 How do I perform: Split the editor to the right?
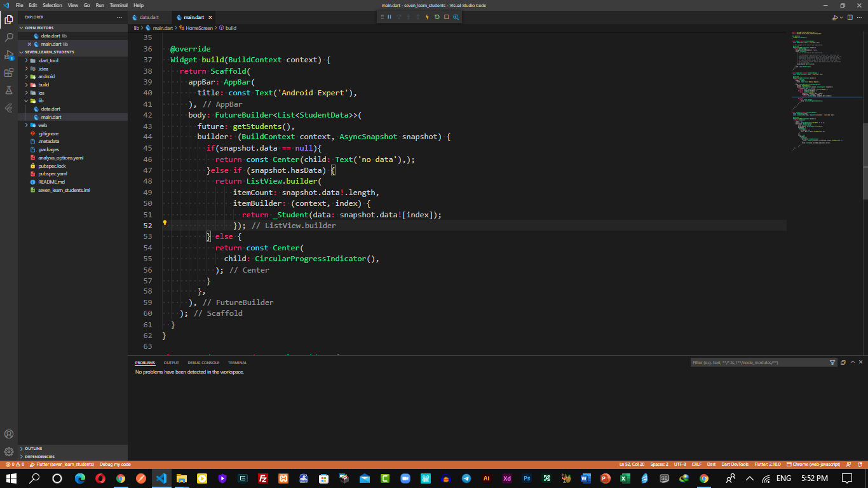[x=849, y=17]
